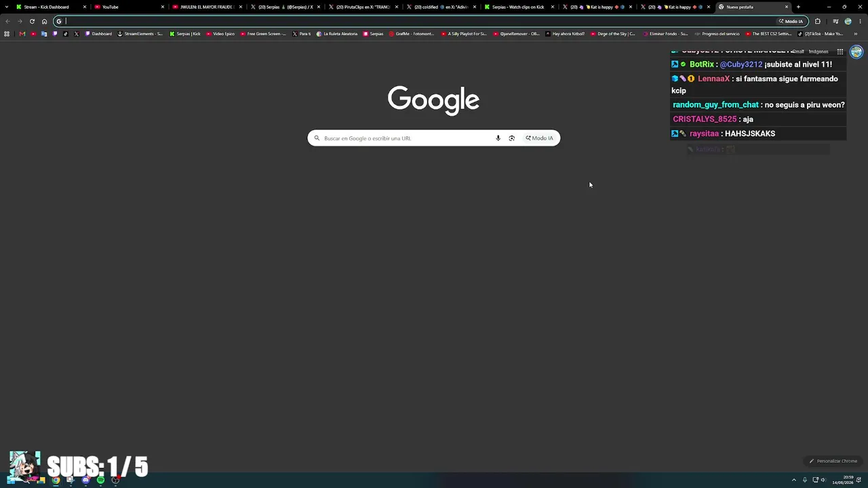This screenshot has width=868, height=488.
Task: Open the GrafMe - Fotomont bookmark
Action: [411, 34]
